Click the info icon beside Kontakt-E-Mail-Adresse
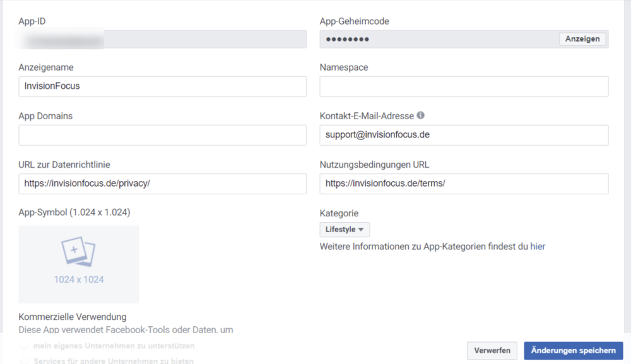This screenshot has height=364, width=631. click(420, 115)
